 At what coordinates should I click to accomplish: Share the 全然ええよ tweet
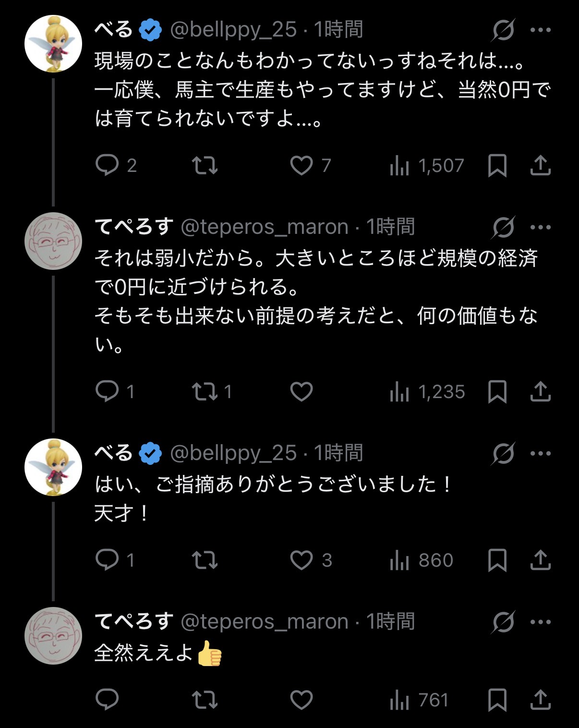pyautogui.click(x=541, y=700)
